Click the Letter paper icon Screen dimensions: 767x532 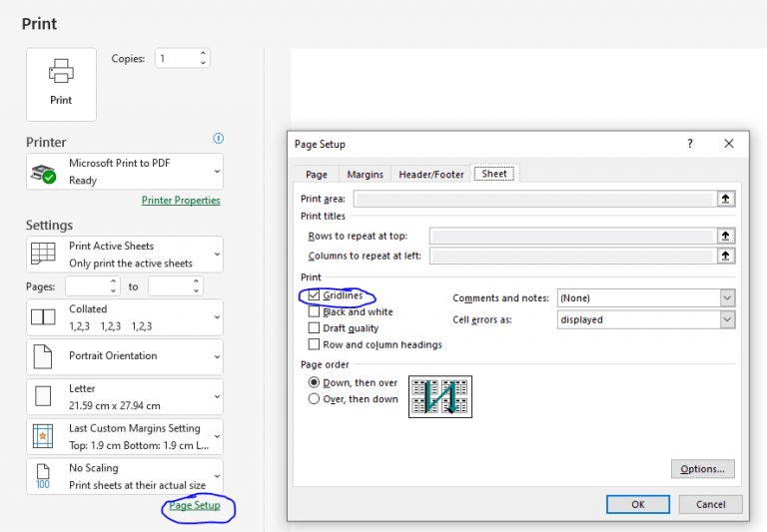click(x=43, y=396)
